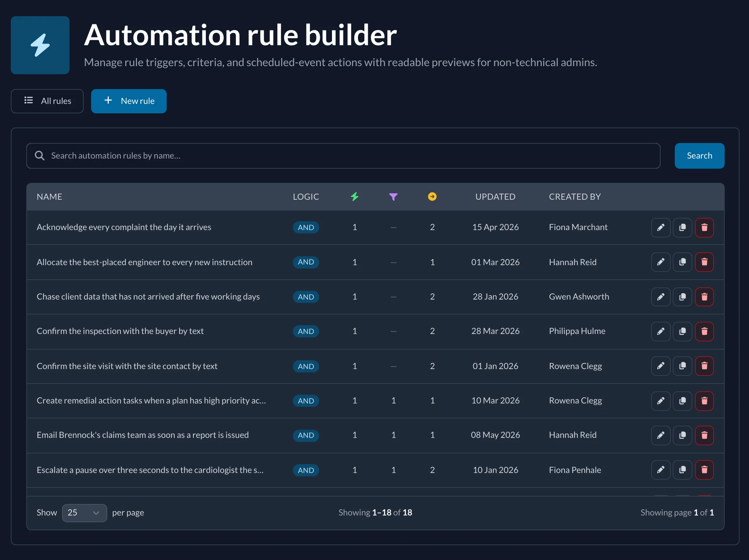Delete the 'Allocate the best-placed engineer' rule

[x=704, y=262]
